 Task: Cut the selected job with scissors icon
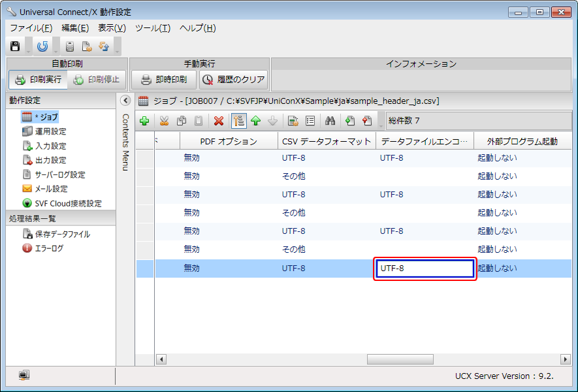coord(164,121)
